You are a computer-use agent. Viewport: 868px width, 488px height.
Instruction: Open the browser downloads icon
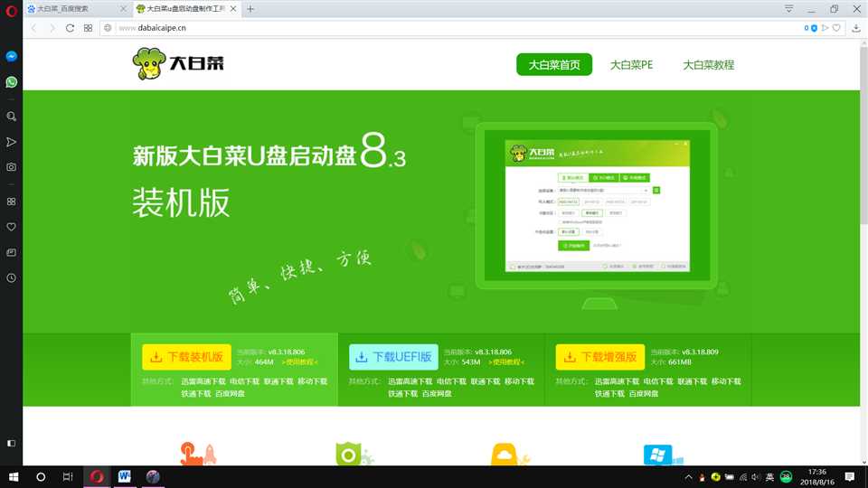point(856,28)
